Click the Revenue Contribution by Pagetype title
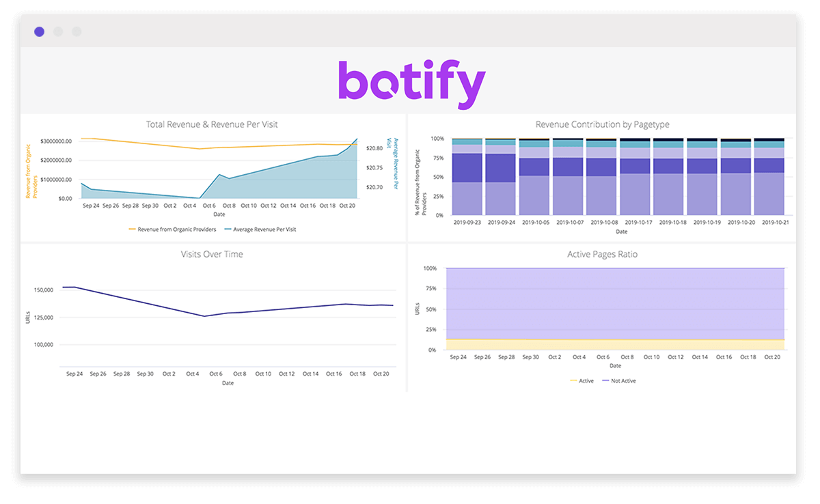 coord(601,124)
